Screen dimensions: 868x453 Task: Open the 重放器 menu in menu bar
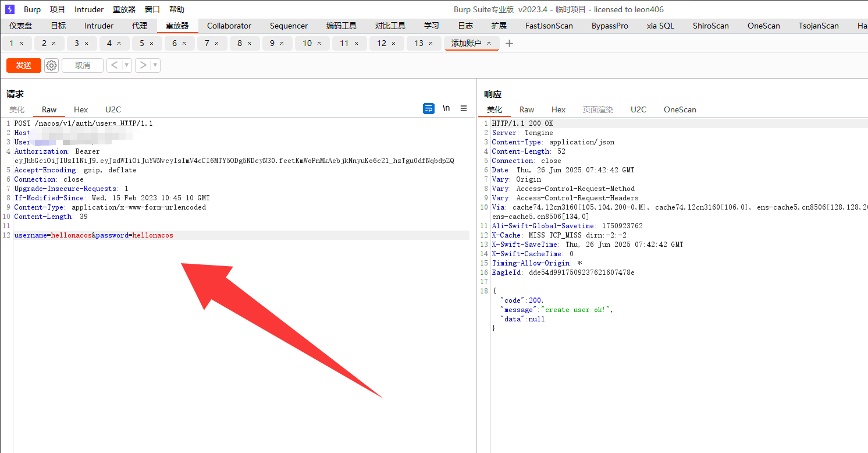(124, 9)
